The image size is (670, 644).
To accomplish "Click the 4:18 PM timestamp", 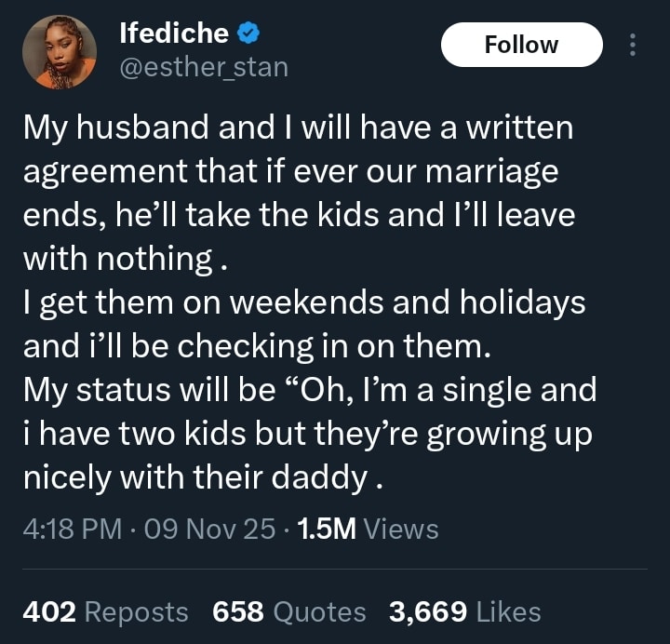I will pyautogui.click(x=73, y=529).
